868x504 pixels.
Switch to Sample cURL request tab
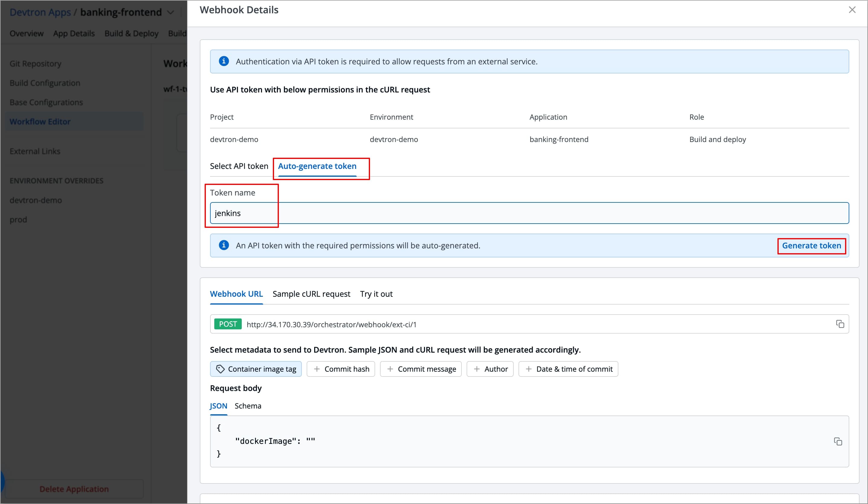(x=311, y=294)
